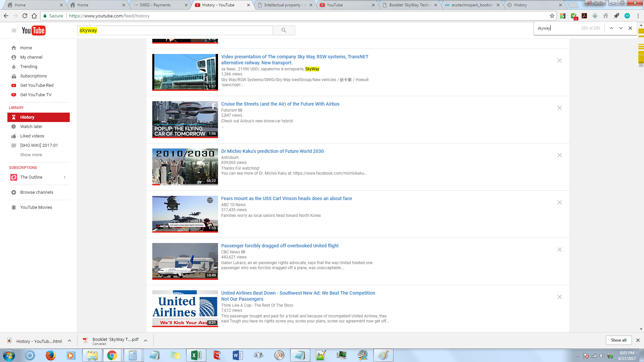Open Chrome's three-dot menu
Image resolution: width=644 pixels, height=362 pixels.
(x=638, y=16)
